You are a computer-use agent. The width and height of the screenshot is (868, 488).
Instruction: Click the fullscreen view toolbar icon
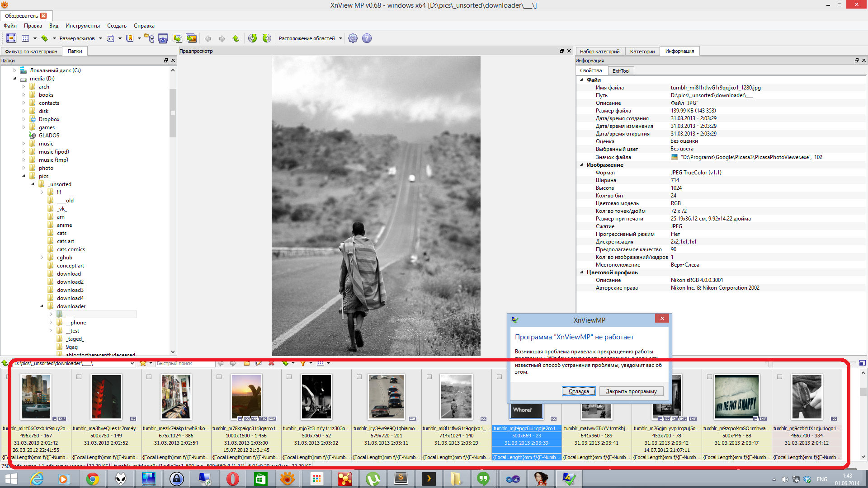(11, 38)
